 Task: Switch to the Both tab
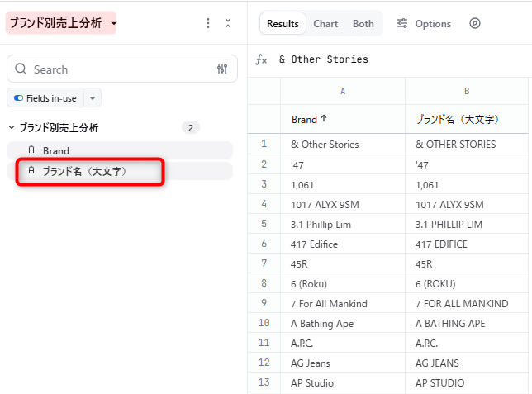pos(363,24)
